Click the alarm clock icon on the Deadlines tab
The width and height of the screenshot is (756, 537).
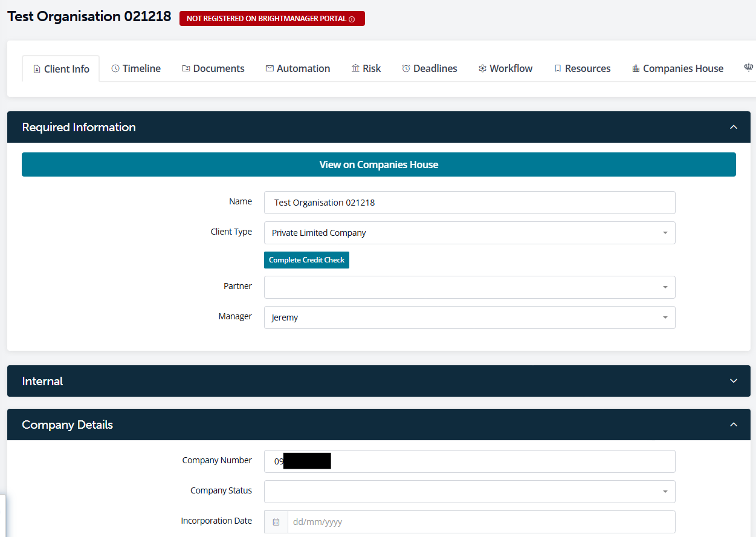tap(406, 68)
